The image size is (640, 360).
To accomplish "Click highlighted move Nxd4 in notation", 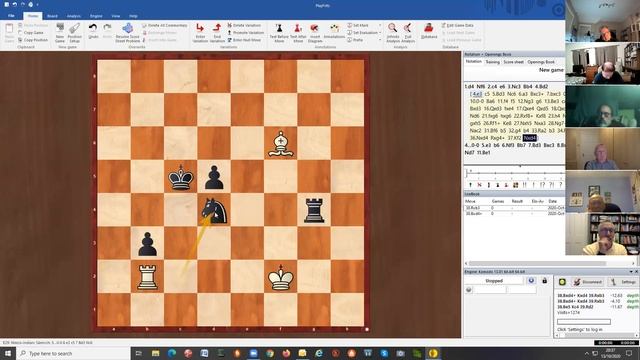I will coord(530,138).
